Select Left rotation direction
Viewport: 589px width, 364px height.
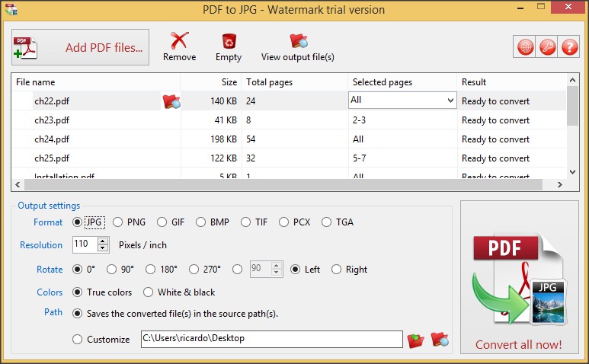pos(295,270)
